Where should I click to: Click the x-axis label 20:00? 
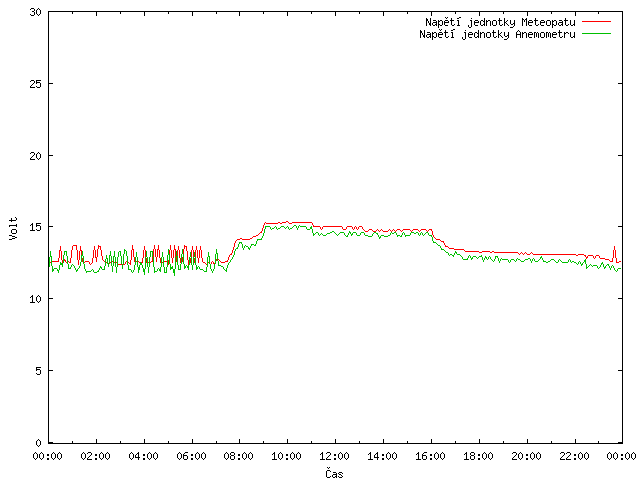click(x=527, y=456)
